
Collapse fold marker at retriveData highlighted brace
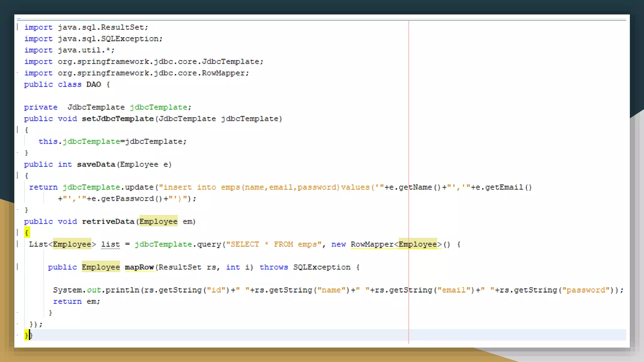[x=18, y=233]
